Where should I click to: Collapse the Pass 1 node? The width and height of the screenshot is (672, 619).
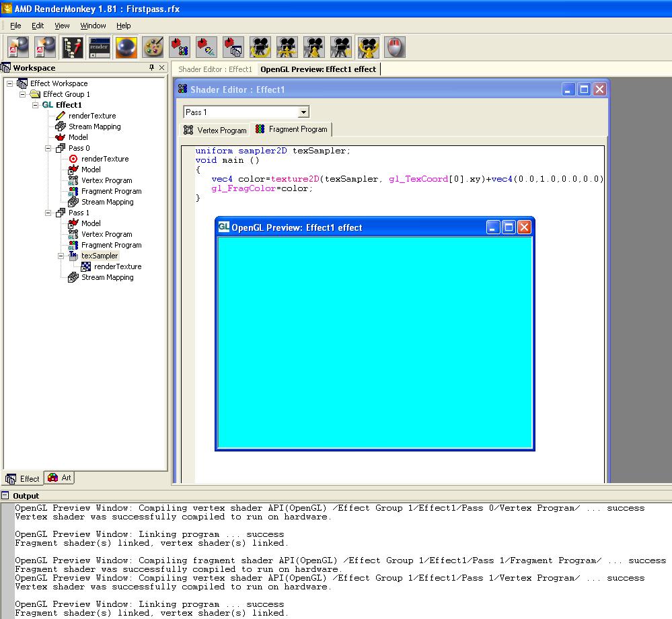pos(48,213)
